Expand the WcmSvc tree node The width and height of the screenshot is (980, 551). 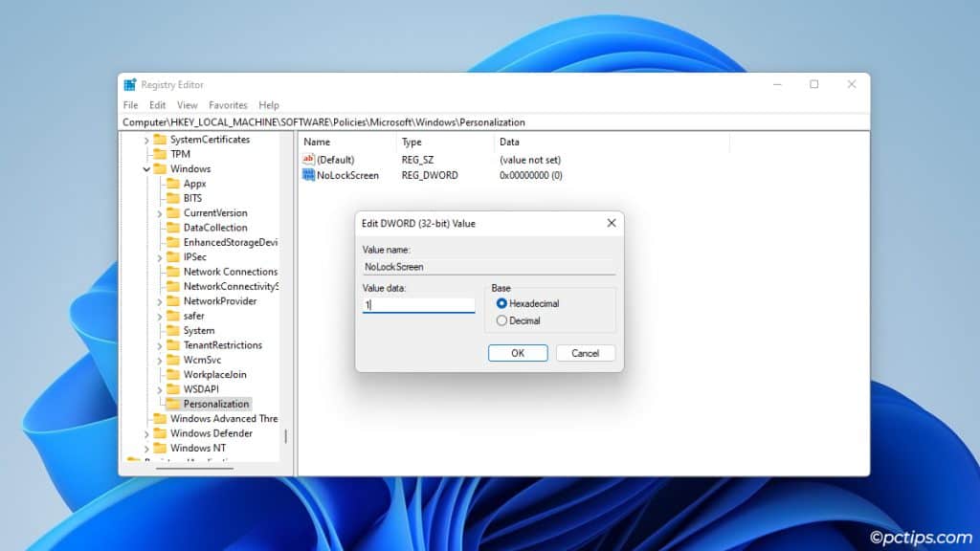coord(160,360)
